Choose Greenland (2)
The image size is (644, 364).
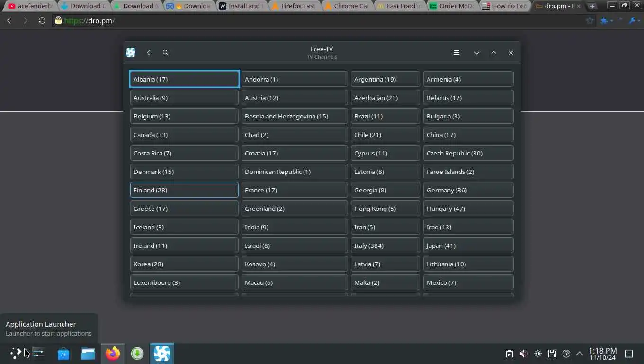(x=295, y=209)
